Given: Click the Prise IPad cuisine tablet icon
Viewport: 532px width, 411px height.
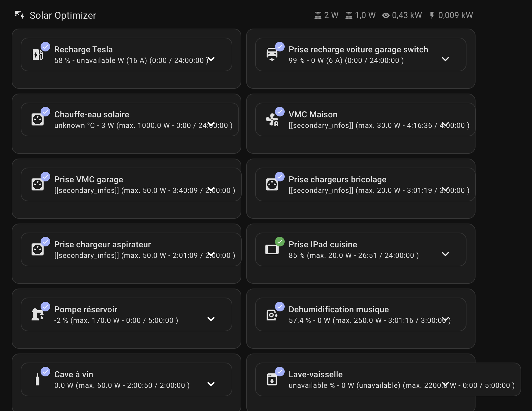Looking at the screenshot, I should click(272, 249).
